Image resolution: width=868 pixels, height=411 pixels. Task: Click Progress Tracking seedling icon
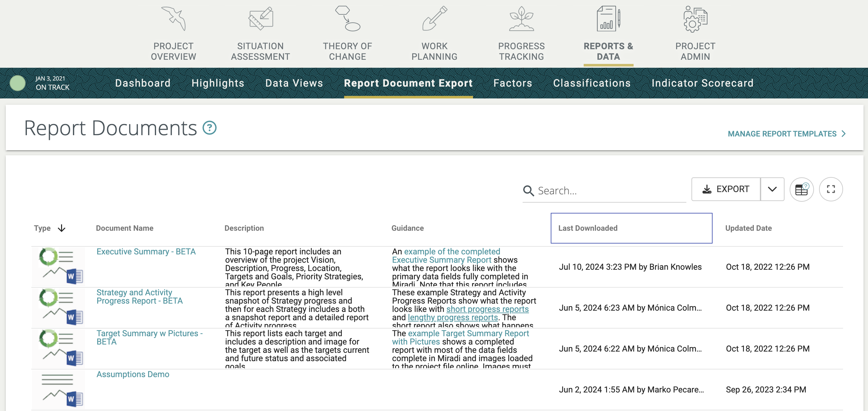pos(521,19)
